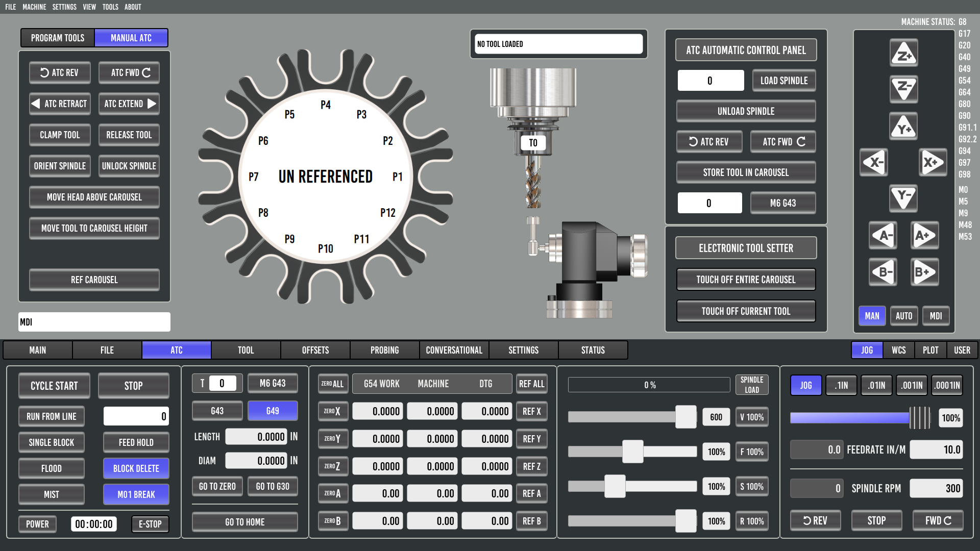The height and width of the screenshot is (551, 980).
Task: Switch to AUTO mode
Action: 903,316
